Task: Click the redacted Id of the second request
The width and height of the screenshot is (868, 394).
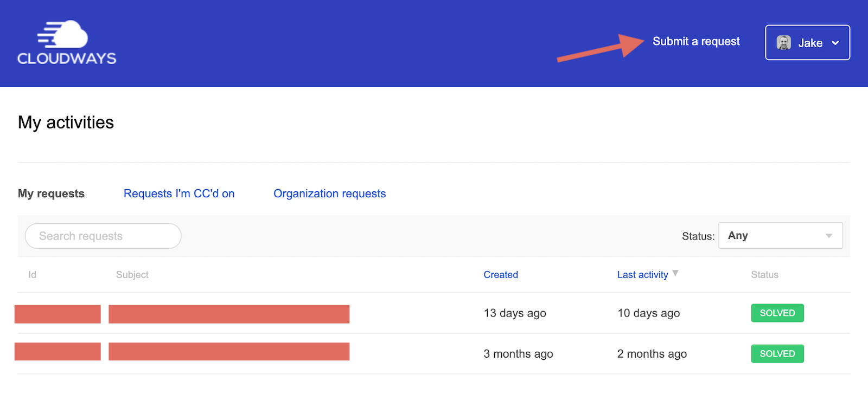Action: coord(58,352)
